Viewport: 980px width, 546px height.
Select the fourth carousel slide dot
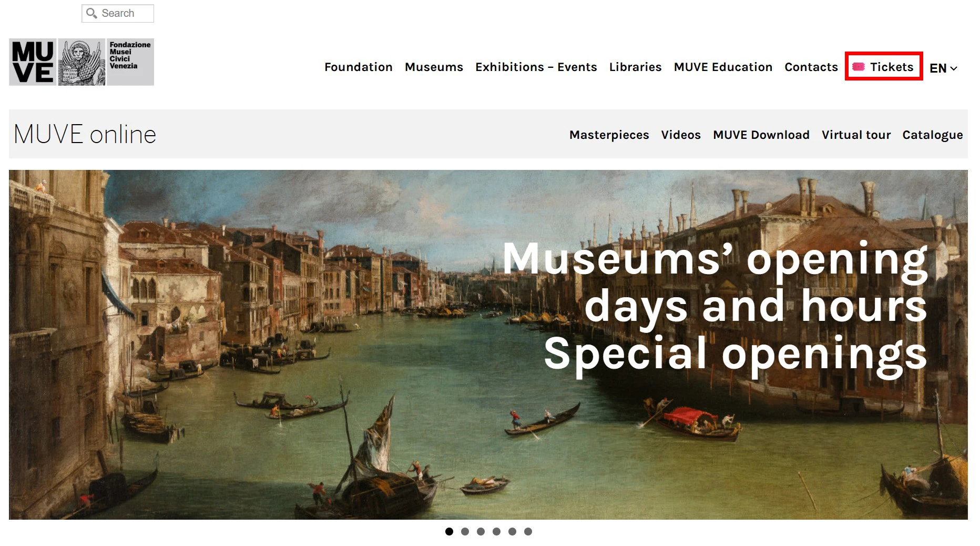click(496, 531)
